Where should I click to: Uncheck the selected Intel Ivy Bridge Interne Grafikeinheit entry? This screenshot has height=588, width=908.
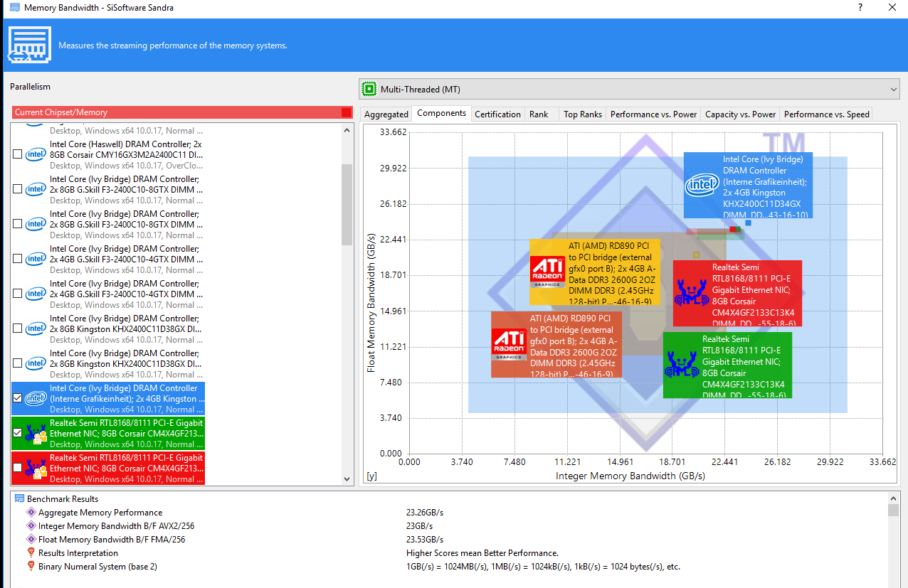click(x=18, y=398)
